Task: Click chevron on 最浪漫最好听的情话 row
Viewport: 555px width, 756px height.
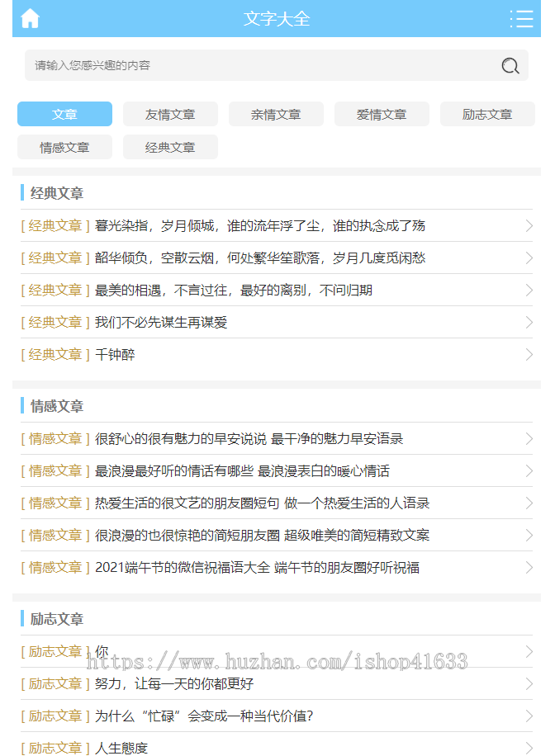Action: (x=529, y=471)
